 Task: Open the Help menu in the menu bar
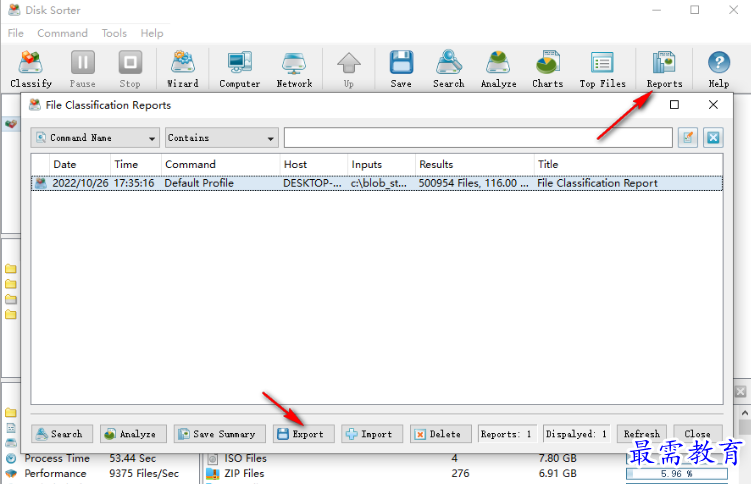[152, 33]
